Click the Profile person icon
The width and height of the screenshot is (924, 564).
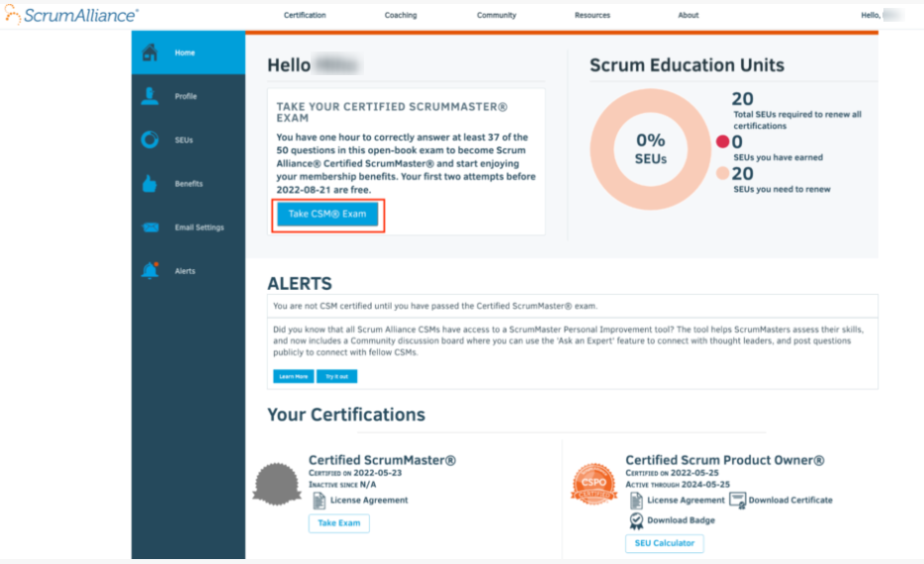tap(149, 96)
